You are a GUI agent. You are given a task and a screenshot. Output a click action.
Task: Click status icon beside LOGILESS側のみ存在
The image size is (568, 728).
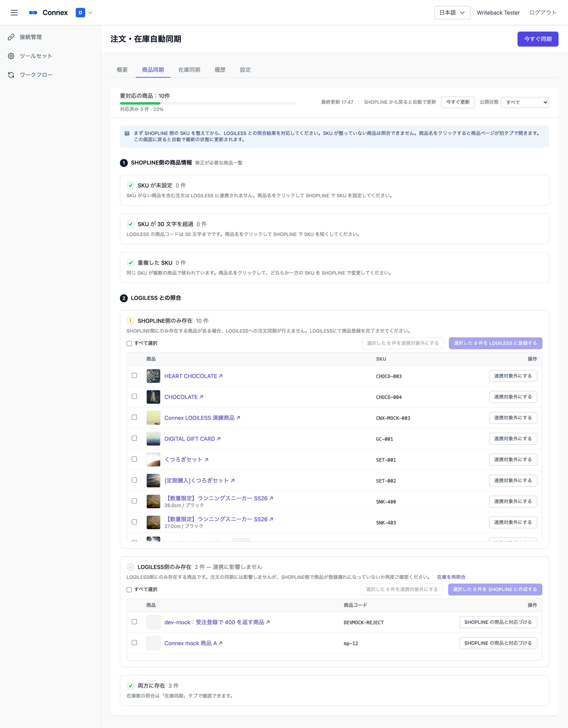[x=131, y=567]
